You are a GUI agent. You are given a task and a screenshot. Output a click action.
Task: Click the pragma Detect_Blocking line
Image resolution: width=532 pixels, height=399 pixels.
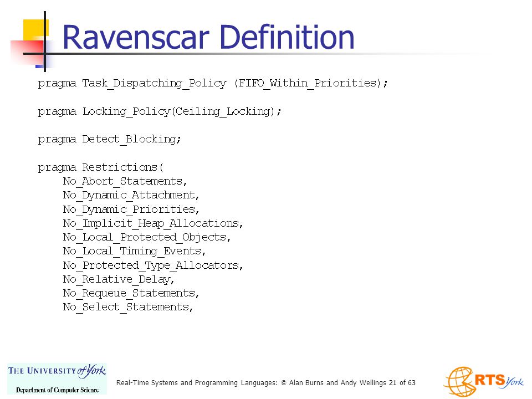tap(109, 139)
